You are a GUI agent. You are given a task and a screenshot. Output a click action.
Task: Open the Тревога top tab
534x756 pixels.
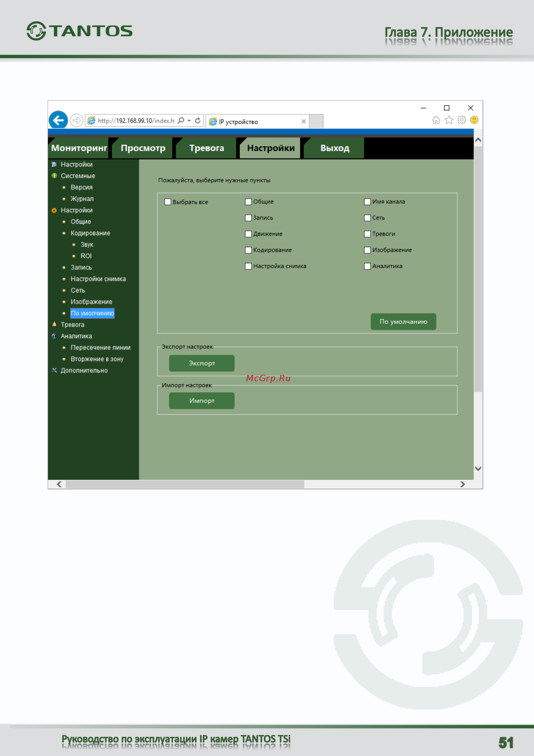tap(206, 148)
